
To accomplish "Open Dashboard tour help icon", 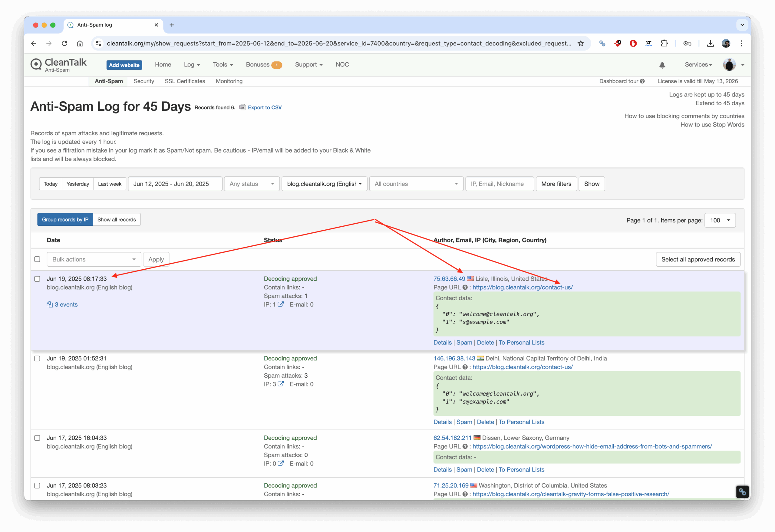I will 642,81.
